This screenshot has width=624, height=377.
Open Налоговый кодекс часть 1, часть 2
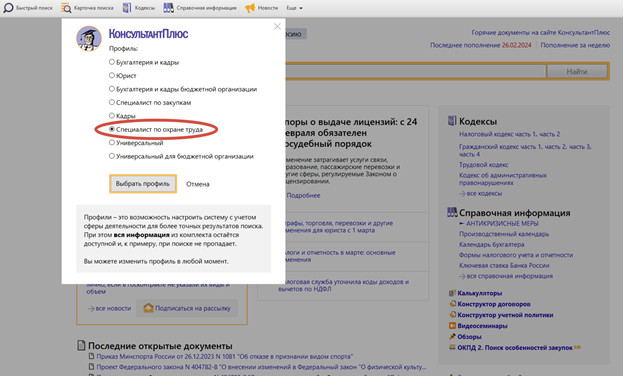(509, 134)
